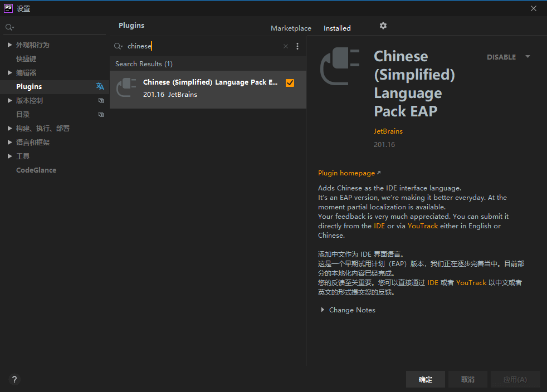This screenshot has width=547, height=392.
Task: Select 目录 in the settings tree
Action: (x=23, y=114)
